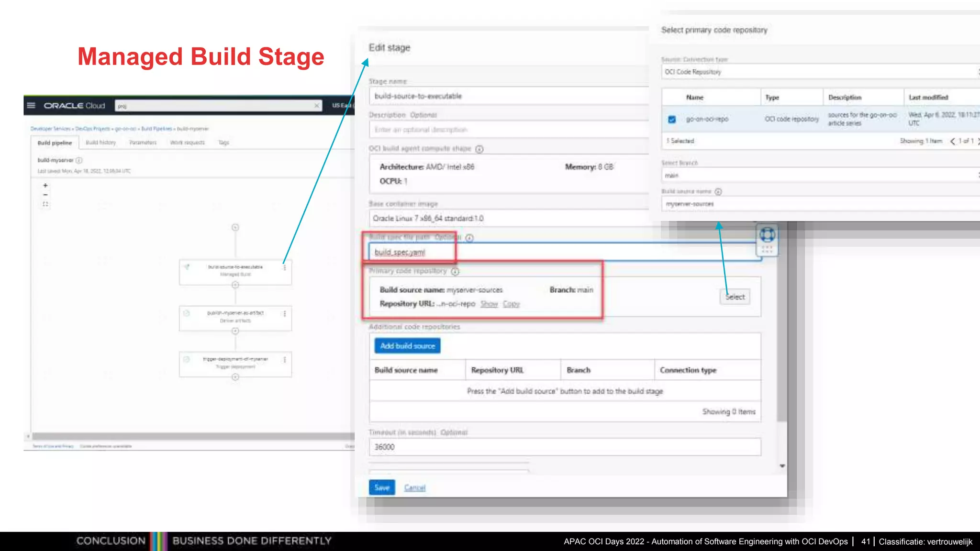980x551 pixels.
Task: Click the Description optional input field
Action: (x=509, y=130)
